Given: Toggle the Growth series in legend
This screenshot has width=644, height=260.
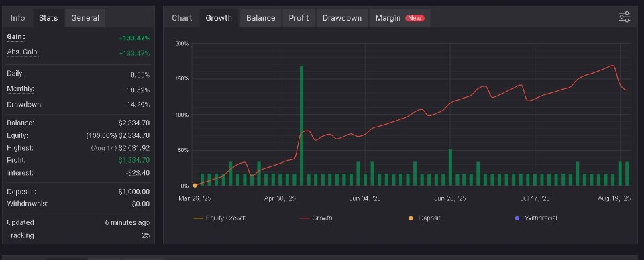Looking at the screenshot, I should [x=316, y=218].
